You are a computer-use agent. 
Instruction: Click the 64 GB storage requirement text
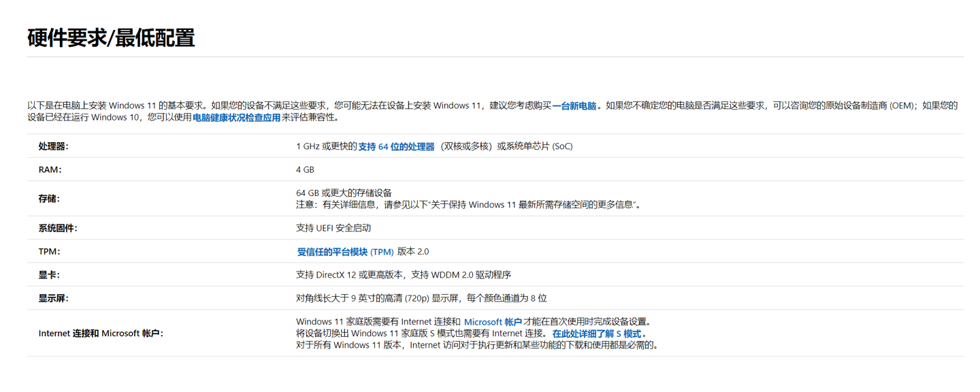click(344, 192)
